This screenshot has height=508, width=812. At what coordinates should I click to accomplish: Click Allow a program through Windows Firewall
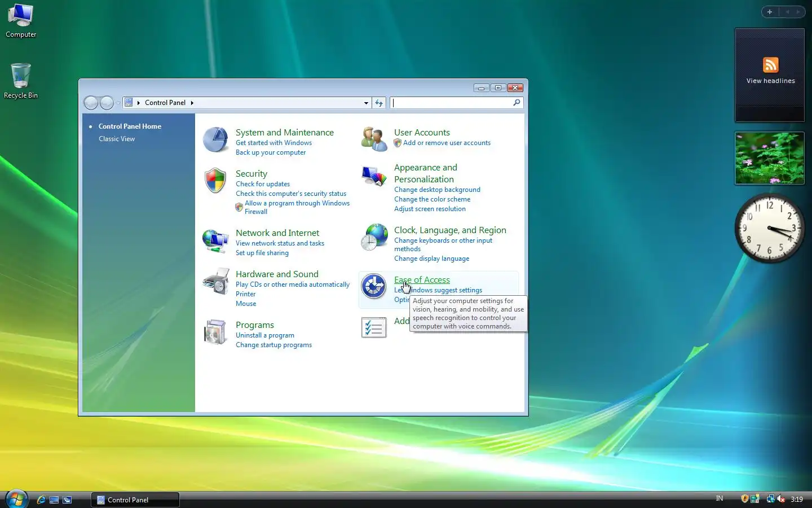pyautogui.click(x=297, y=207)
